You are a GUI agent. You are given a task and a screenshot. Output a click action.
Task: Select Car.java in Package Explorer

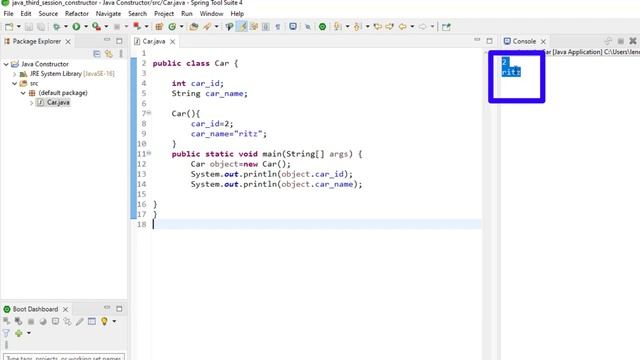pyautogui.click(x=58, y=102)
